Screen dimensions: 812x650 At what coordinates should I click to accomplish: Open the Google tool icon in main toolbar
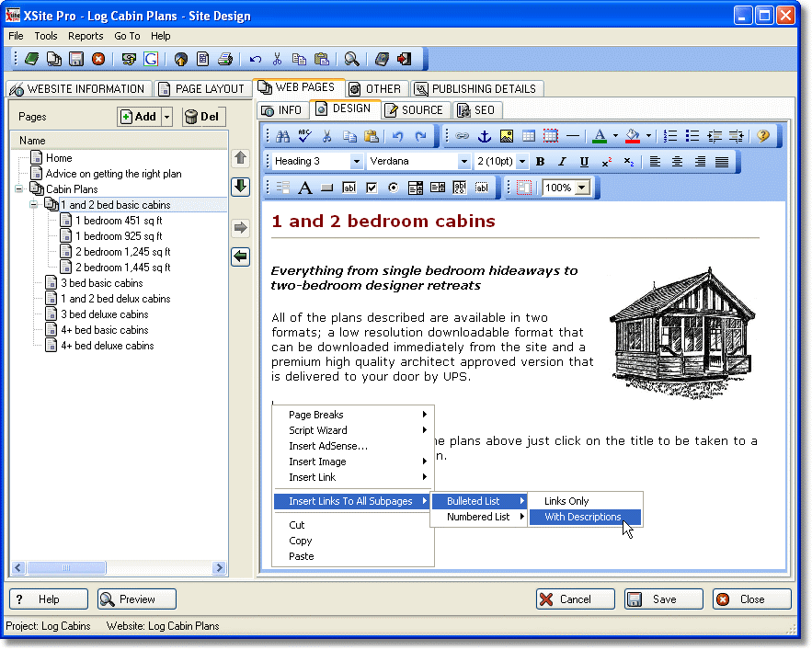[151, 59]
